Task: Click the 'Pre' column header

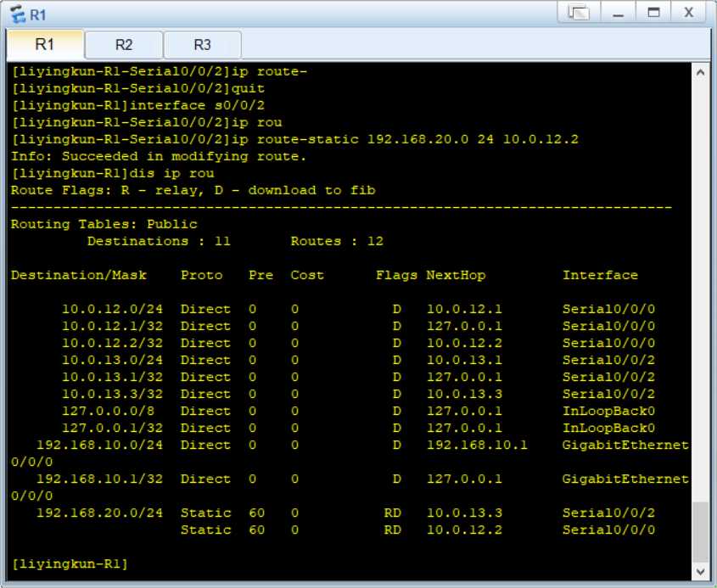Action: 260,275
